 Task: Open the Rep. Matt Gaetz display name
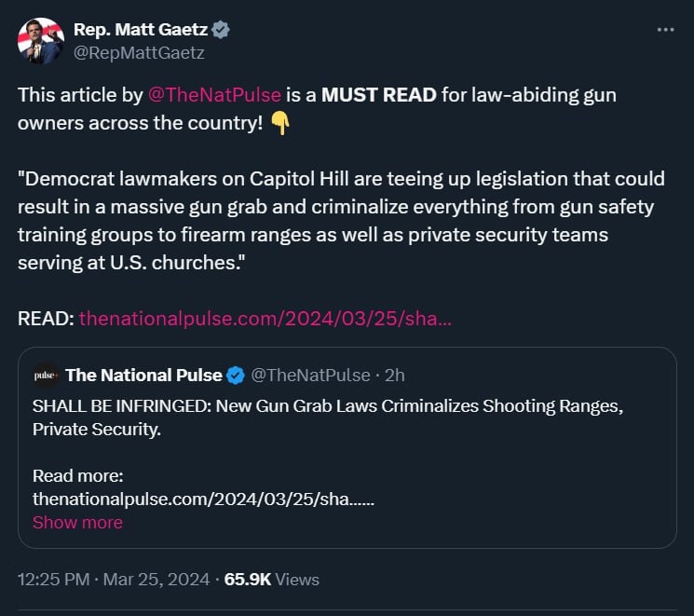tap(140, 30)
